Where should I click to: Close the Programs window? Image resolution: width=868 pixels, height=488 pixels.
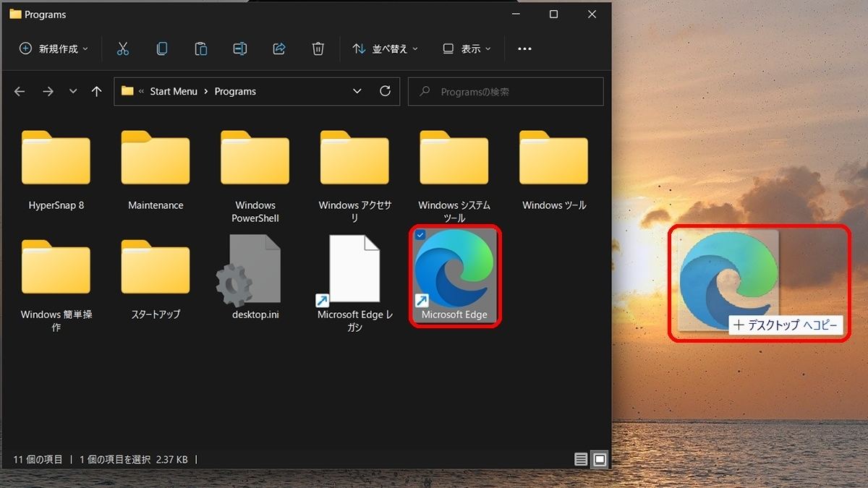click(592, 14)
